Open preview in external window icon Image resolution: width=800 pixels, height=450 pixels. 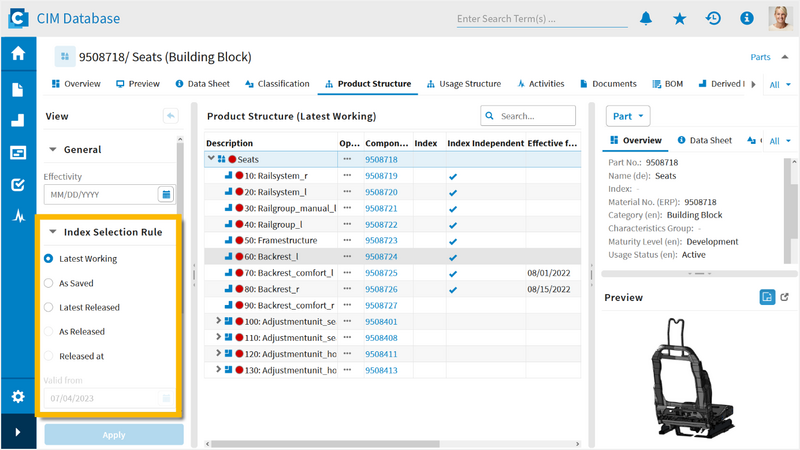[x=785, y=297]
